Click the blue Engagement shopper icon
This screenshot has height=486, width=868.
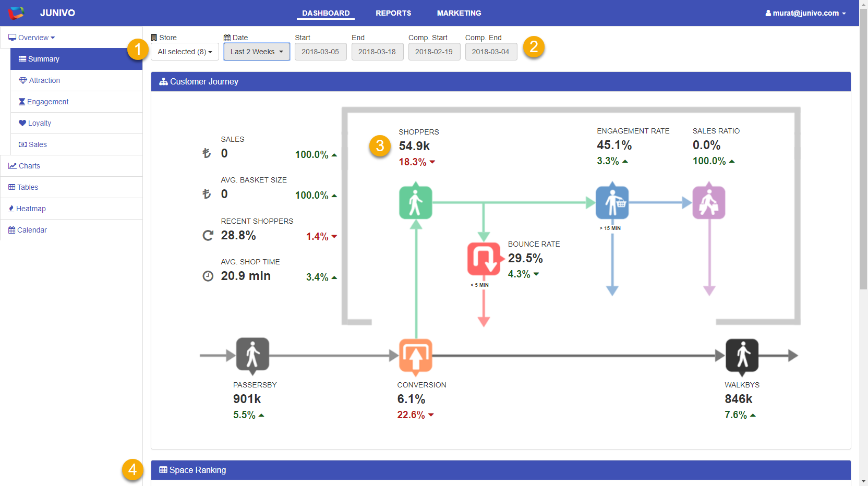coord(612,202)
